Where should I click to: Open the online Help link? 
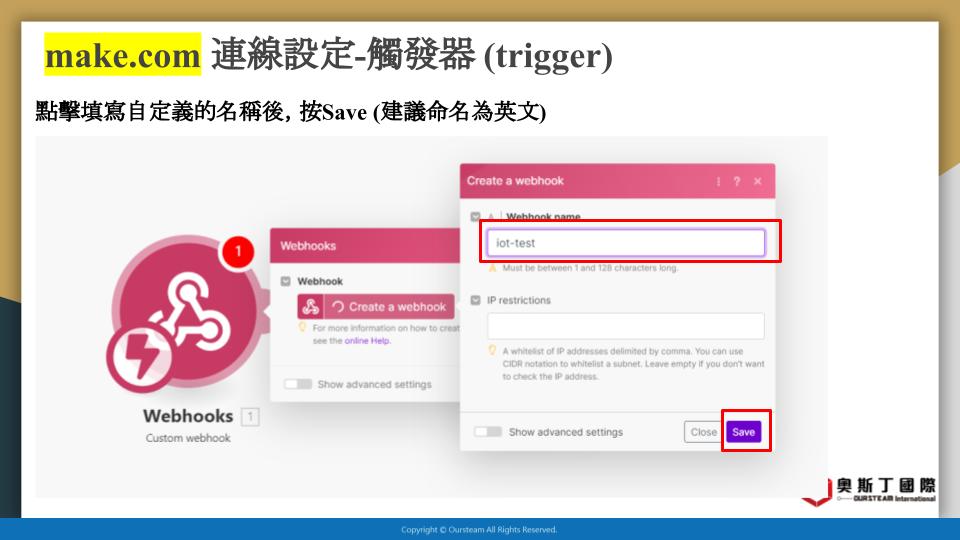point(367,341)
